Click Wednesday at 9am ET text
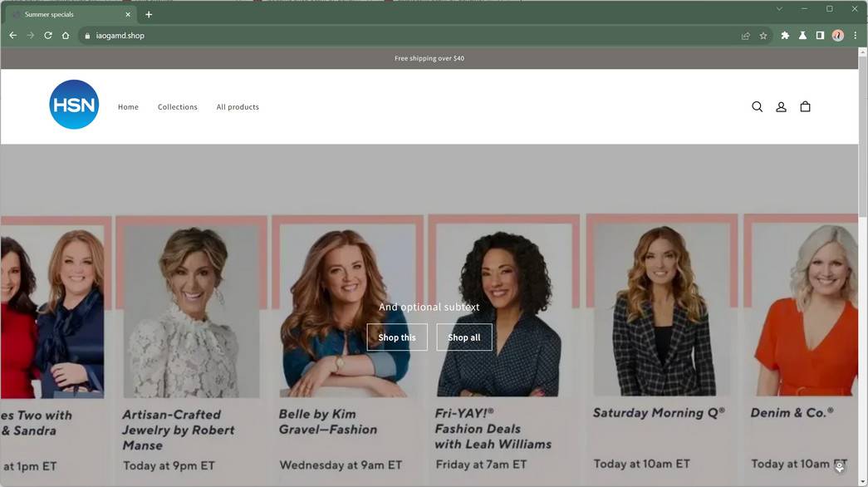The height and width of the screenshot is (487, 868). (x=341, y=465)
